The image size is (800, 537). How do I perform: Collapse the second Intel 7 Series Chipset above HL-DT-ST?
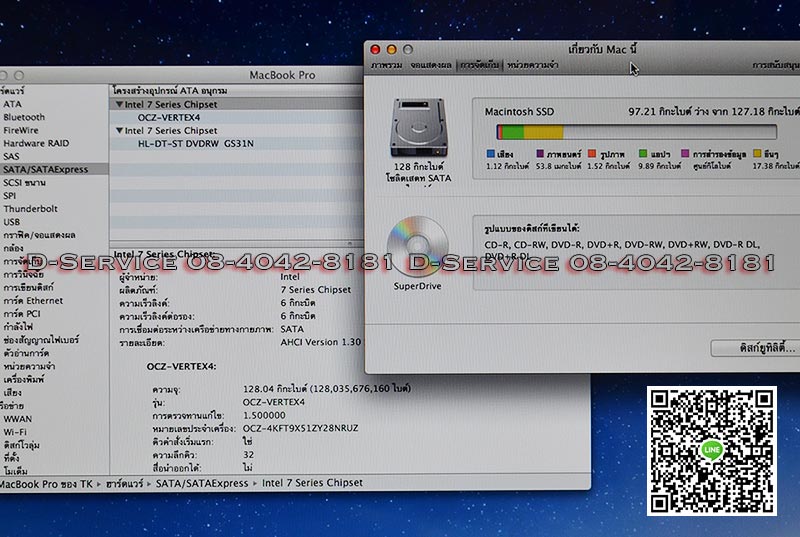(x=119, y=131)
